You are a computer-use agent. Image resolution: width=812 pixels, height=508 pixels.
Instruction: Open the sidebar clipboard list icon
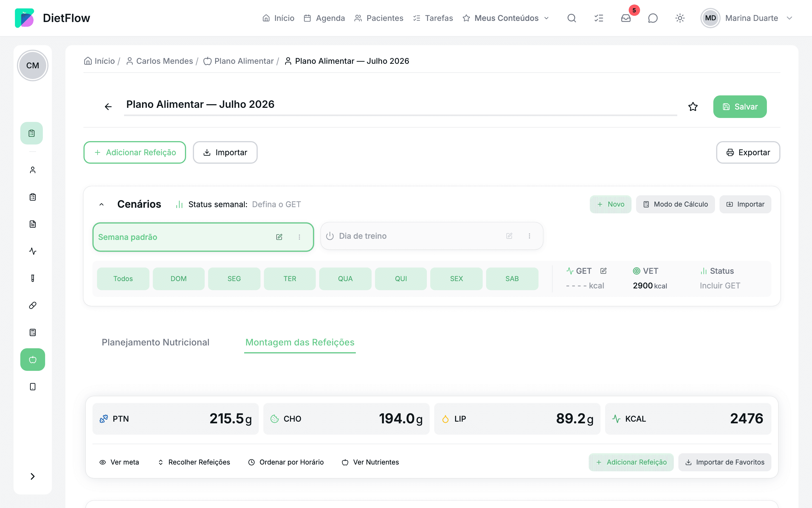tap(32, 197)
